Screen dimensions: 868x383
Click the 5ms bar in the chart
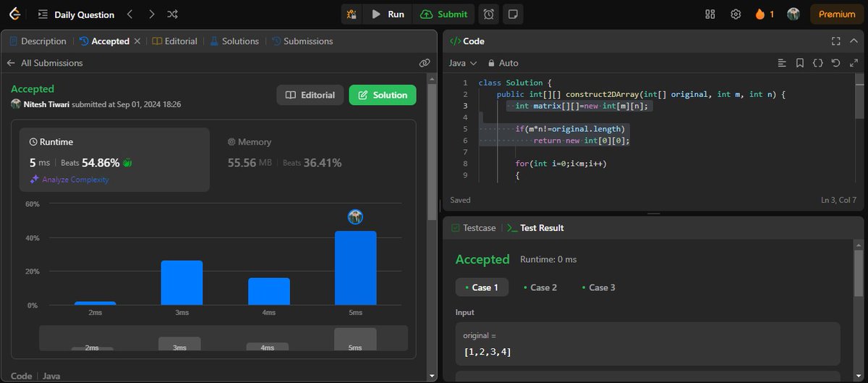point(355,268)
